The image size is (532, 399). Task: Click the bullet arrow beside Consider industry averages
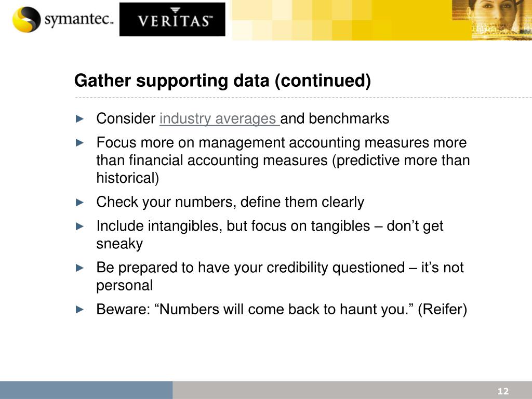click(79, 119)
